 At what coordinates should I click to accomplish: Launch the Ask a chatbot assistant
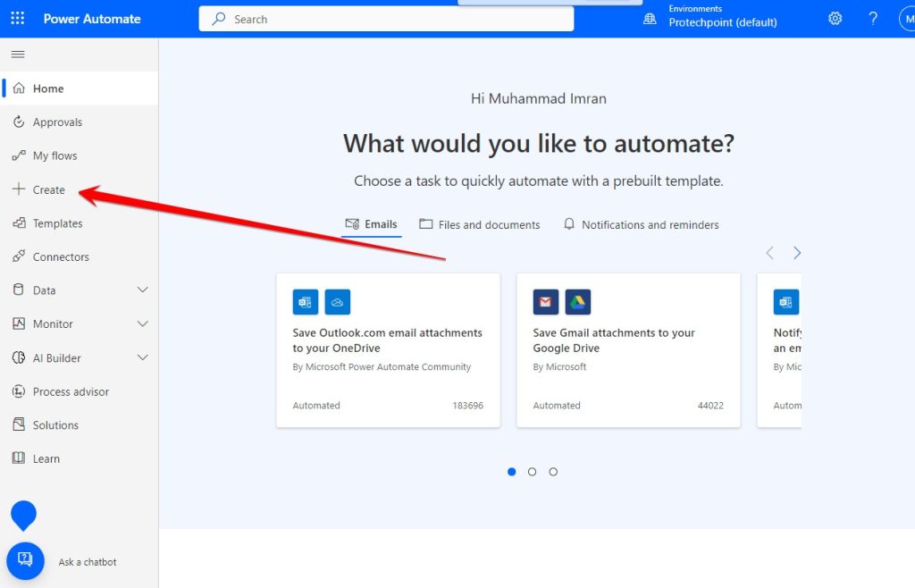[x=24, y=561]
